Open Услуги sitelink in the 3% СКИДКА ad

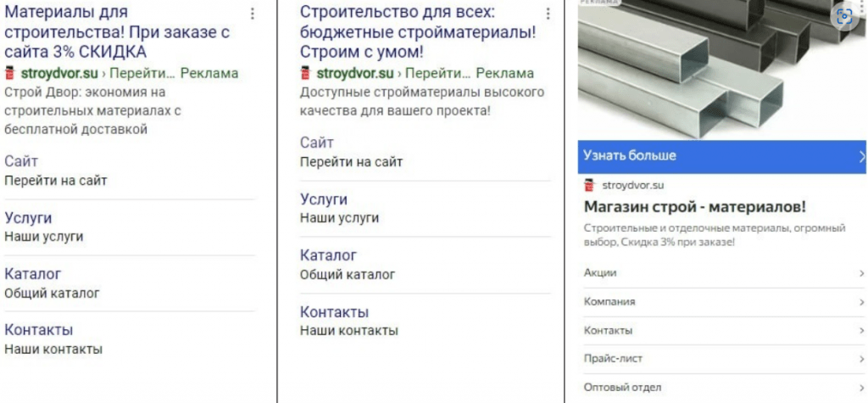pos(28,218)
